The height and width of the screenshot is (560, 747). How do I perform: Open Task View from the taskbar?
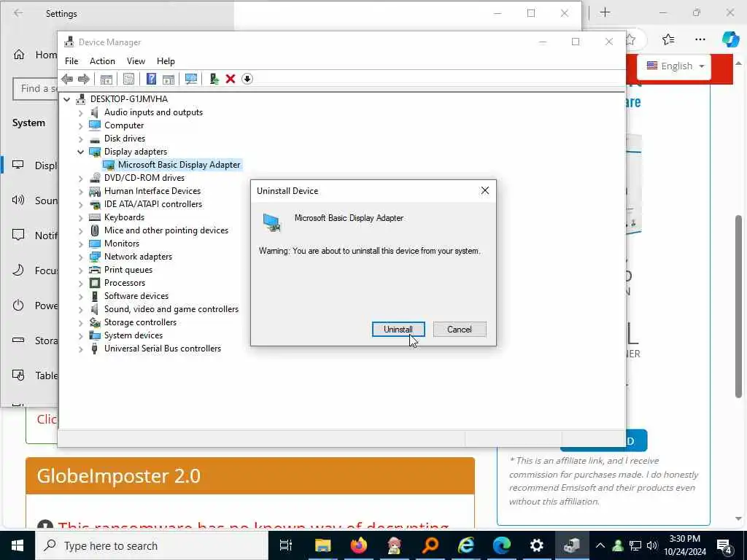pyautogui.click(x=286, y=545)
